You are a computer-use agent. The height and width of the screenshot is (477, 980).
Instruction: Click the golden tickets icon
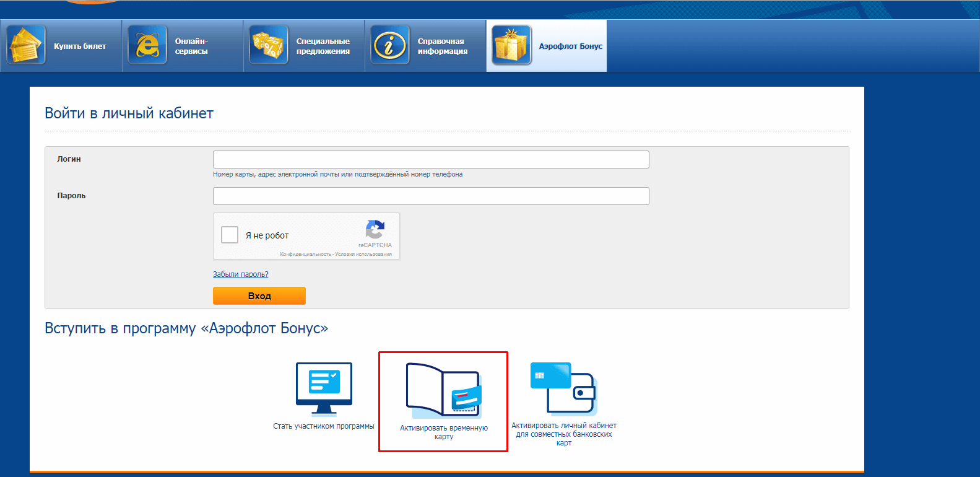(x=26, y=45)
